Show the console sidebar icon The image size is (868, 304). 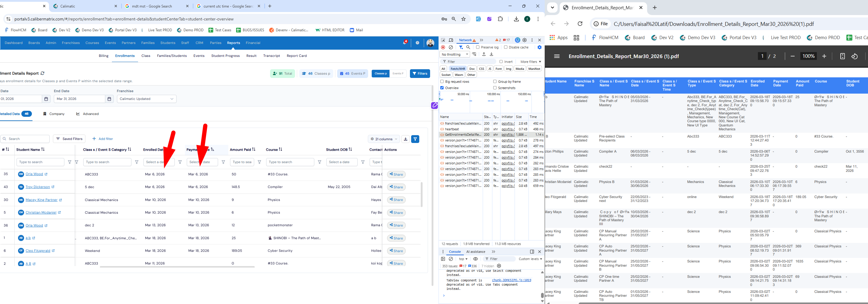pos(443,259)
